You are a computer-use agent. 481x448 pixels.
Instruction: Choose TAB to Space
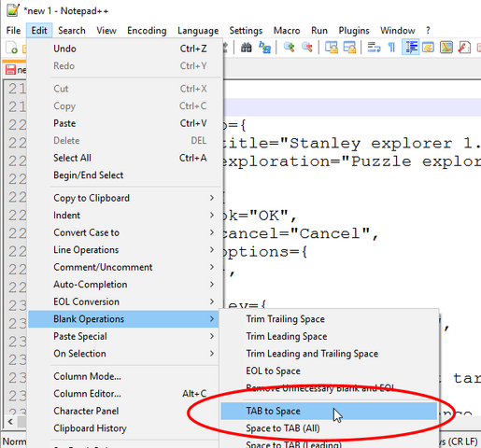[329, 411]
